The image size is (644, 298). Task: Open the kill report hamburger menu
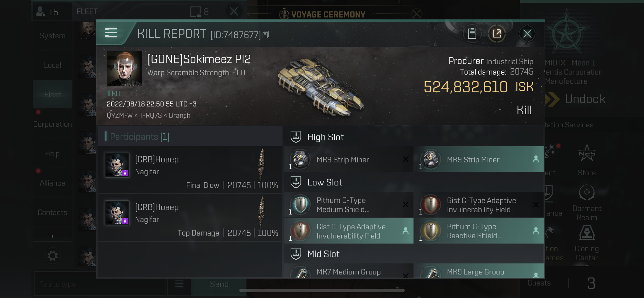click(x=111, y=33)
